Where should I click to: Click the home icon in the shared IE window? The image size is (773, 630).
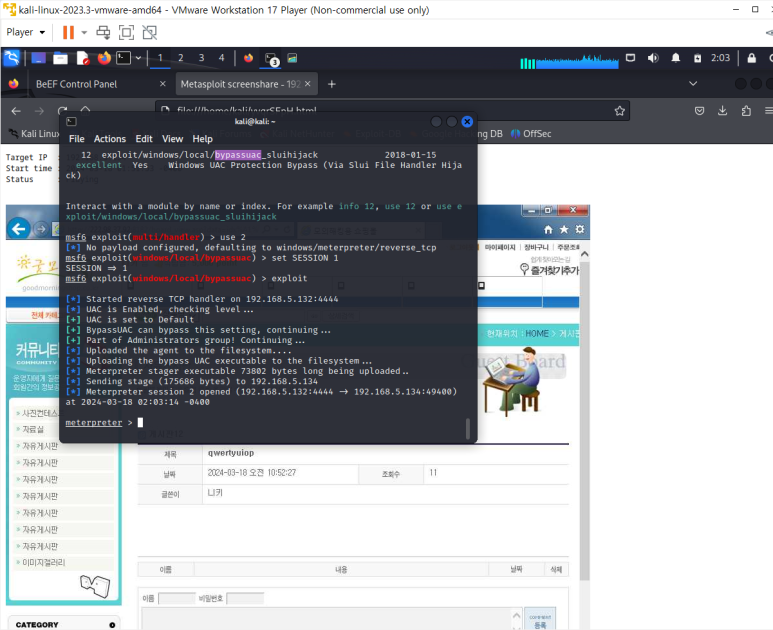(548, 229)
